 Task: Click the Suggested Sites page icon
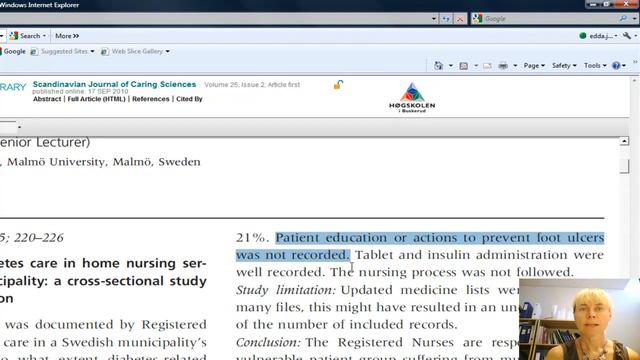point(34,51)
